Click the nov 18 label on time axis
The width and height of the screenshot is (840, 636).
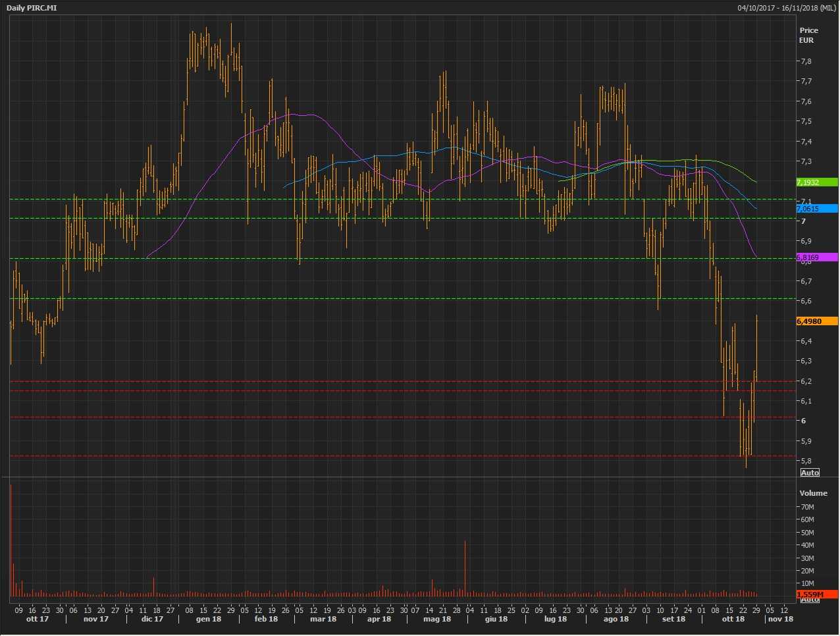tap(780, 619)
